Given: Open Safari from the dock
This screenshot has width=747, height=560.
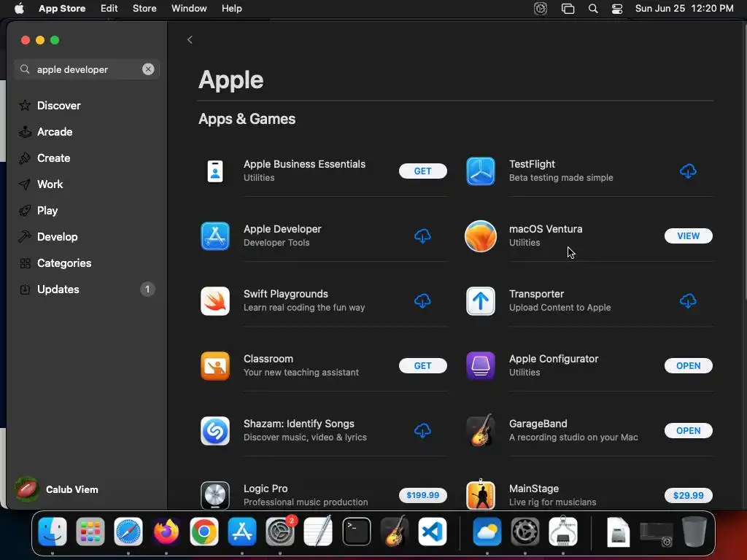Looking at the screenshot, I should [128, 532].
